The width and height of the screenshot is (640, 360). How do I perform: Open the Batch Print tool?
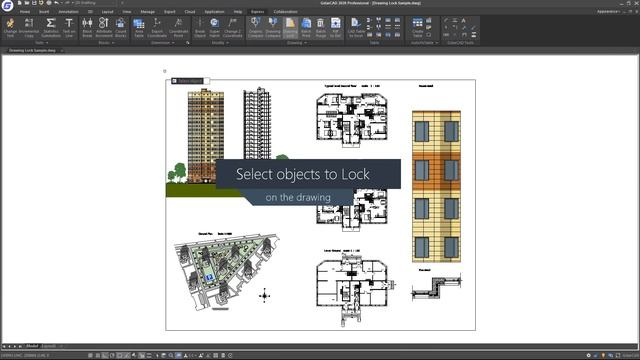306,28
